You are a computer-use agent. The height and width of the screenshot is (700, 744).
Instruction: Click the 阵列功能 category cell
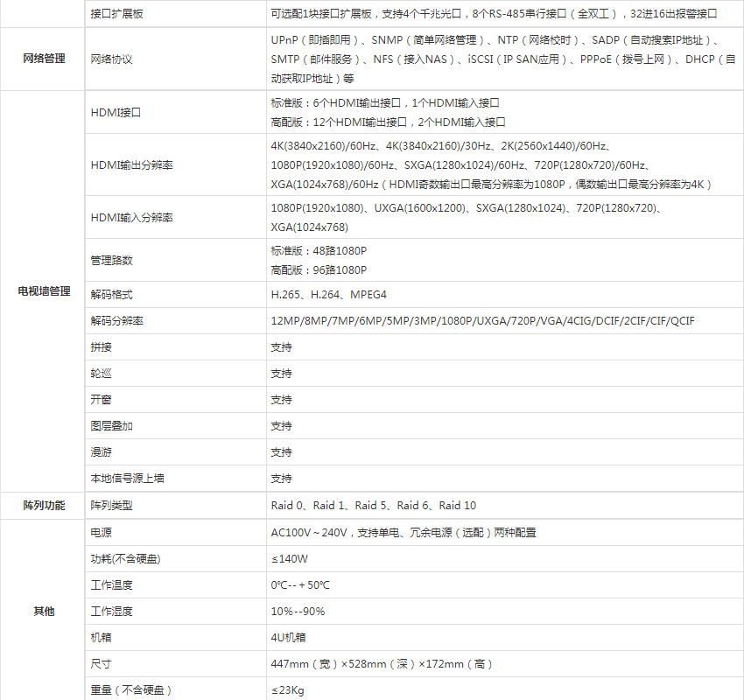[x=43, y=506]
